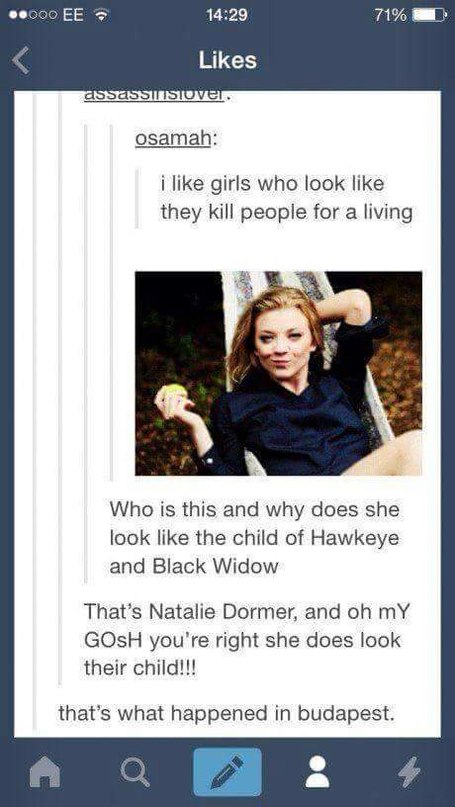Open the Activity lightning bolt tab
This screenshot has height=807, width=455.
click(x=411, y=771)
